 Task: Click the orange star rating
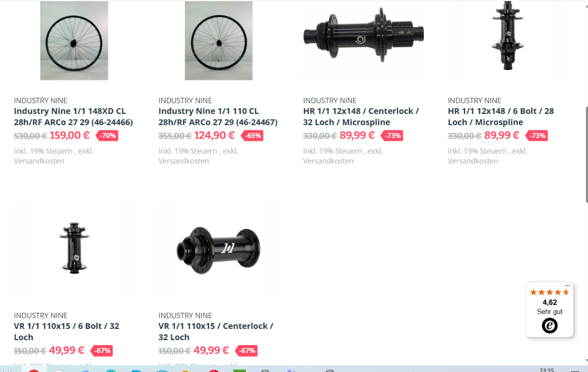(550, 292)
